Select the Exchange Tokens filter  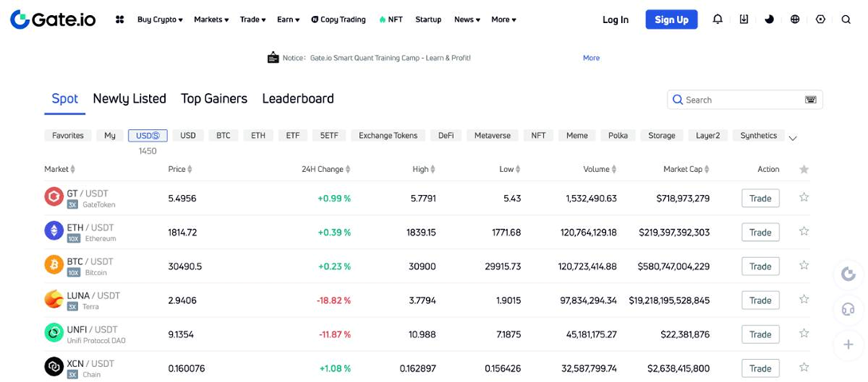(x=388, y=135)
